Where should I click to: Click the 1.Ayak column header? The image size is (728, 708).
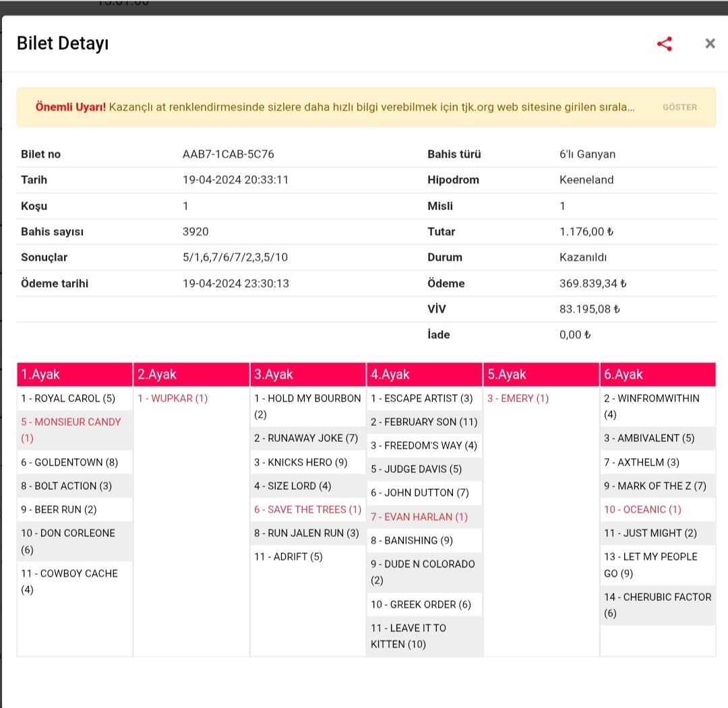coord(75,375)
